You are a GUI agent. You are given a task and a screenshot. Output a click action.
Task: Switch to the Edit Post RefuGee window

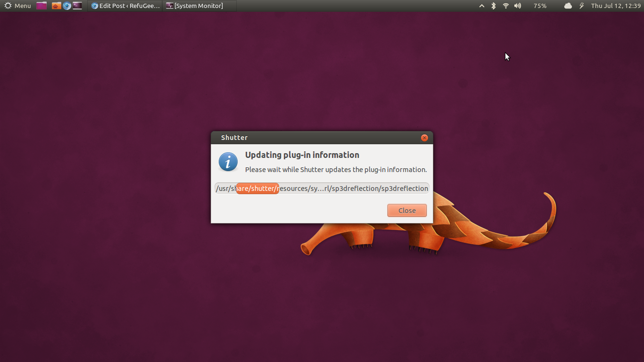pos(125,6)
